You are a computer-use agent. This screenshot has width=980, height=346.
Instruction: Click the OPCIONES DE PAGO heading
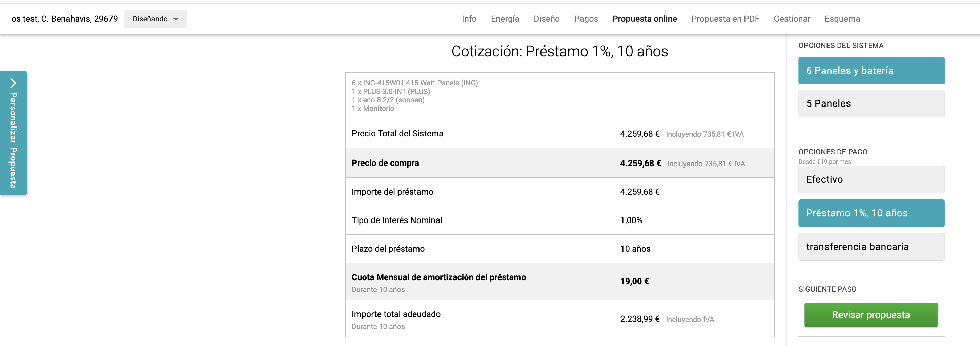tap(833, 152)
